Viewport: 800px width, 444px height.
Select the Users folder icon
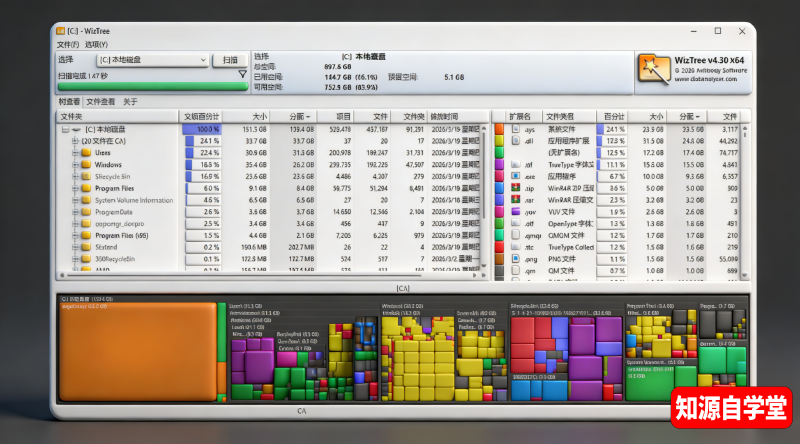coord(86,153)
